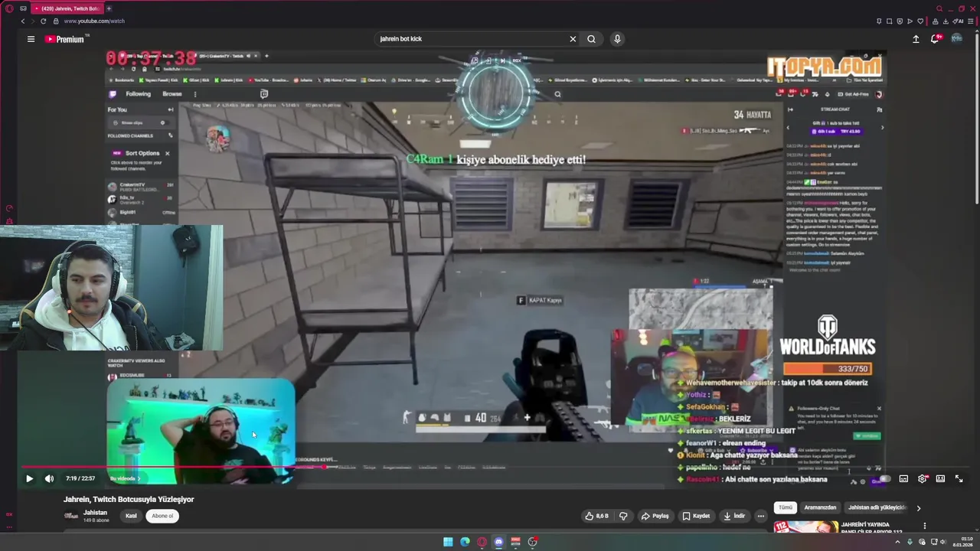Go back with the browser back arrow

(23, 21)
